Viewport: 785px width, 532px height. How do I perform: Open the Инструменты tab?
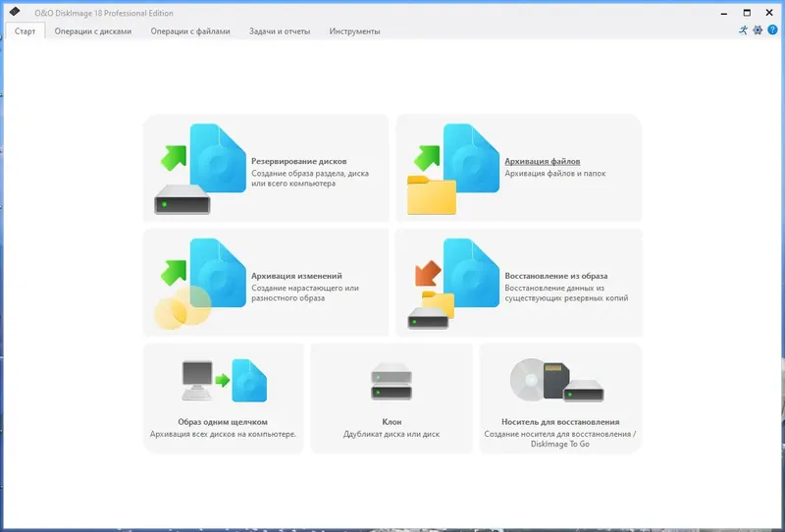[354, 31]
